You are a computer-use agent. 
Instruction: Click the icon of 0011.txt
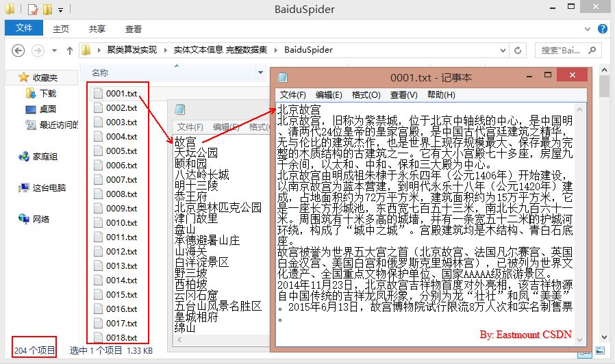coord(98,237)
